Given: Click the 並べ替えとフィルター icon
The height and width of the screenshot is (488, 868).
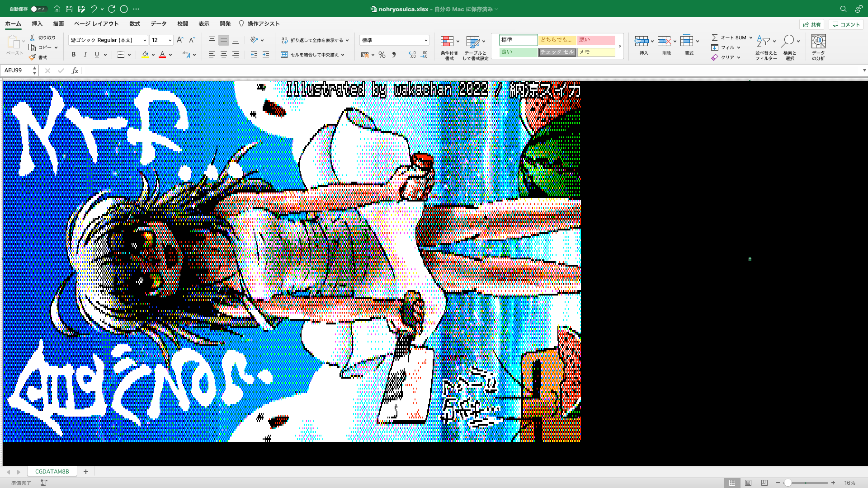Looking at the screenshot, I should point(764,42).
